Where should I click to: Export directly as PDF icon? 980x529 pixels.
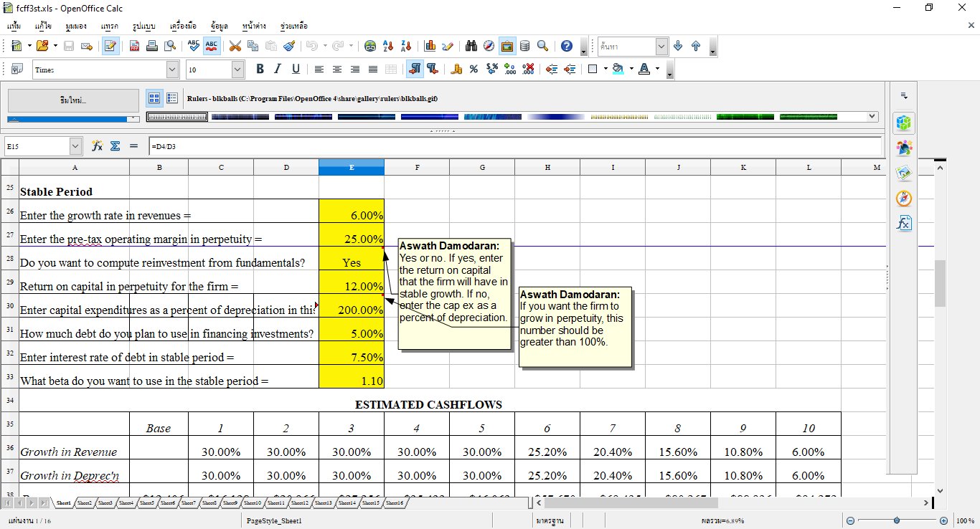tap(134, 46)
